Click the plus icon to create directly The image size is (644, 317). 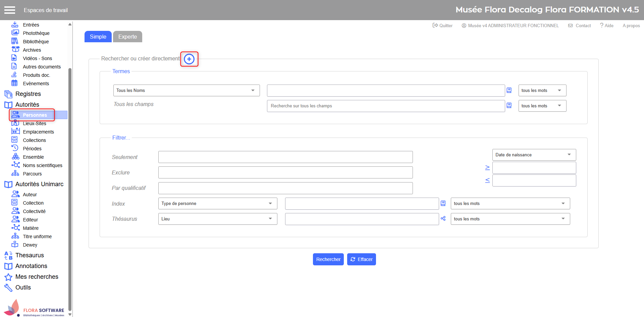coord(189,59)
